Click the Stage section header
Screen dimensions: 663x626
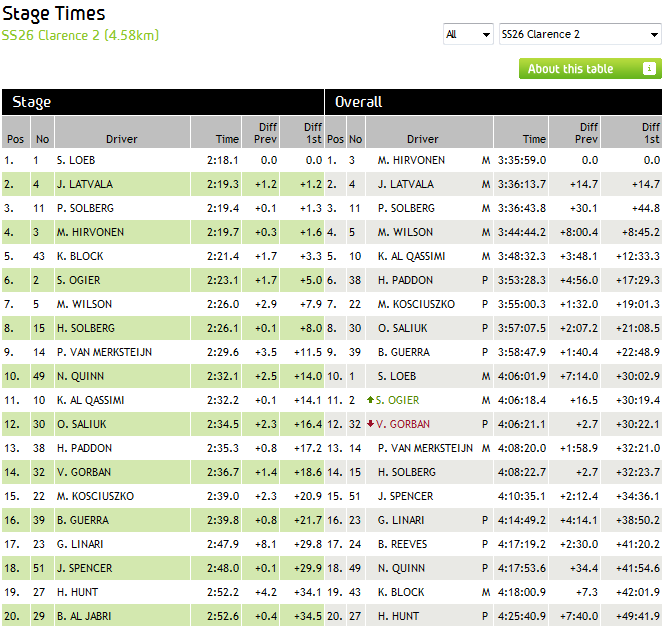point(163,102)
